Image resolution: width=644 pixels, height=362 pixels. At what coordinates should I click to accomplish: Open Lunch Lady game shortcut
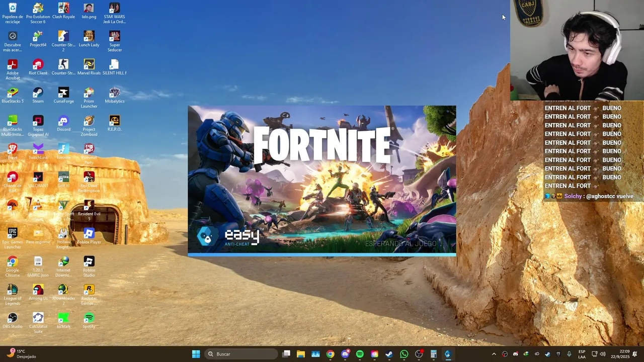click(x=89, y=39)
